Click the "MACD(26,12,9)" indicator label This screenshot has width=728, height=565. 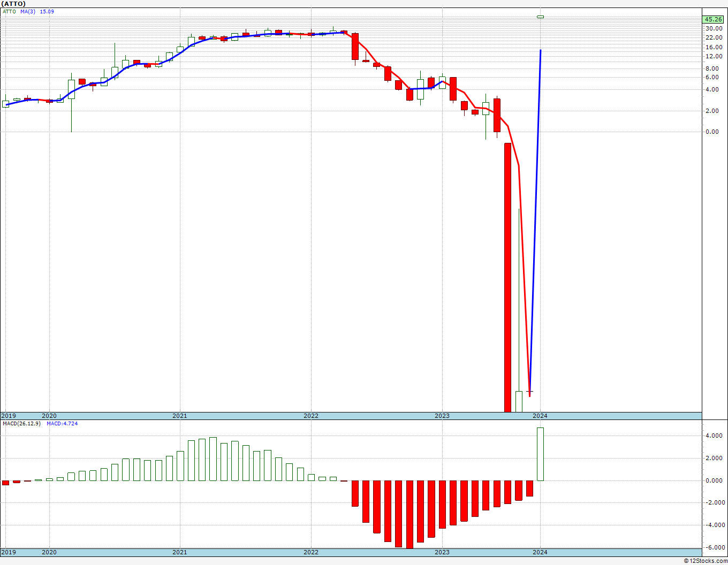(x=21, y=424)
